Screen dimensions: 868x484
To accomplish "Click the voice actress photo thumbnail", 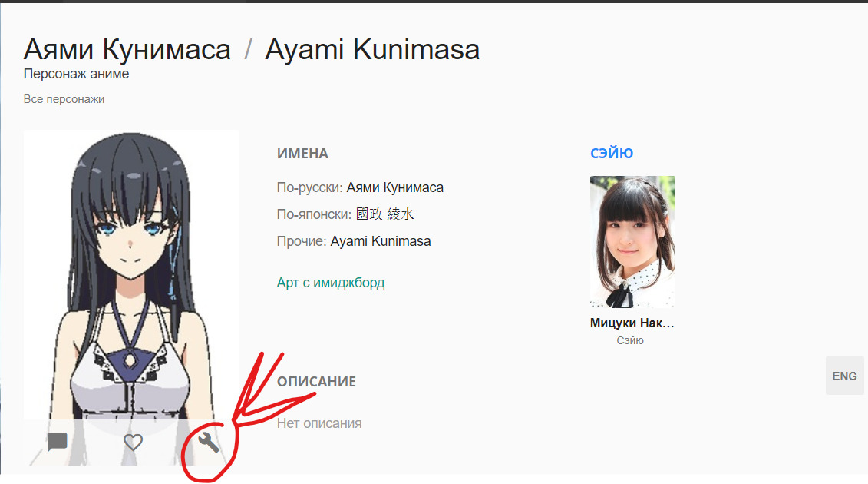I will pos(632,242).
